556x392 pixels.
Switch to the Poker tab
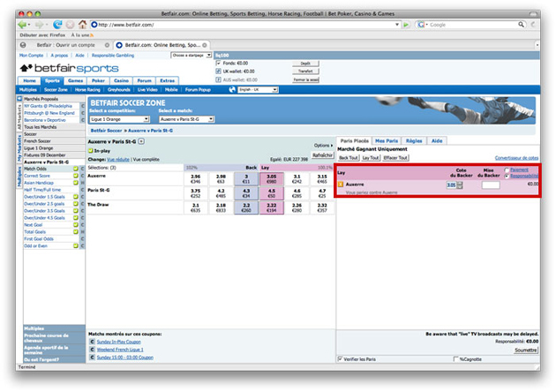pyautogui.click(x=98, y=81)
